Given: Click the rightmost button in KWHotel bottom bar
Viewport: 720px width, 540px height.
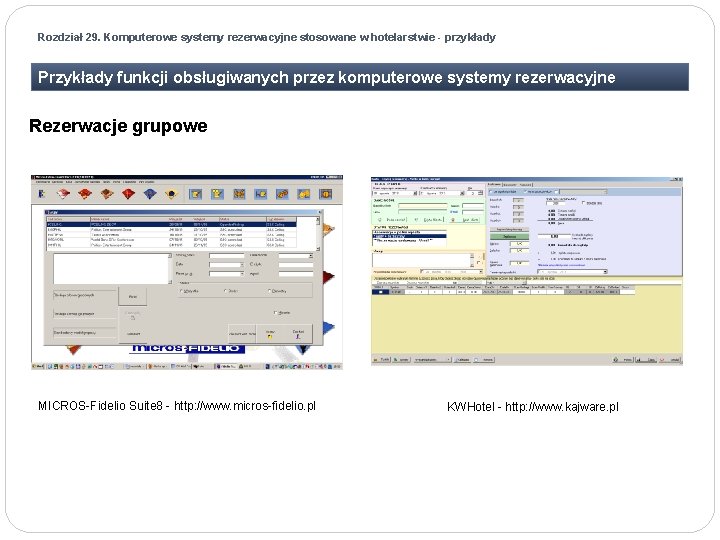Looking at the screenshot, I should coord(671,360).
